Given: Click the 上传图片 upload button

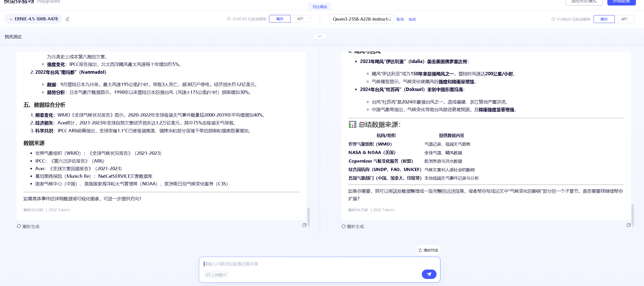Looking at the screenshot, I should point(216,275).
